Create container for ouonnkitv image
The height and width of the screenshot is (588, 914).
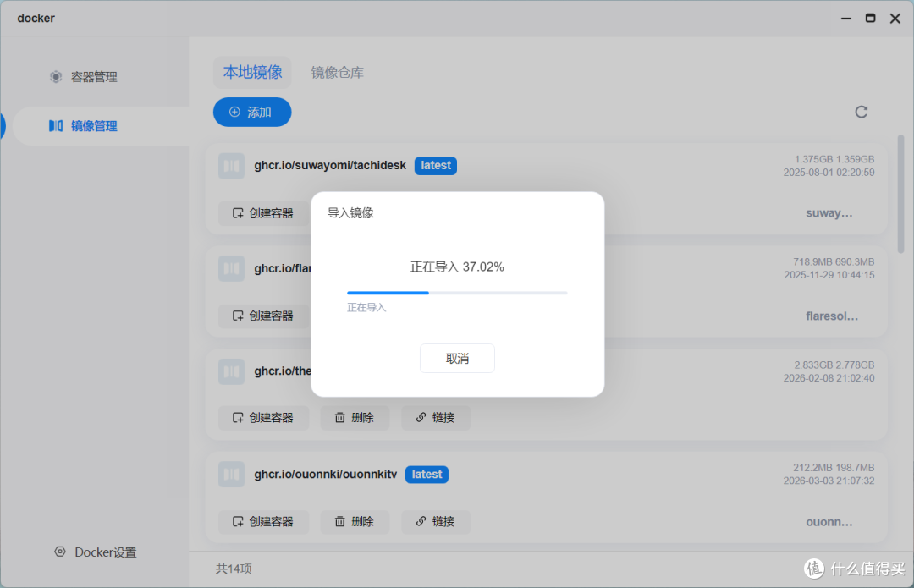[263, 521]
